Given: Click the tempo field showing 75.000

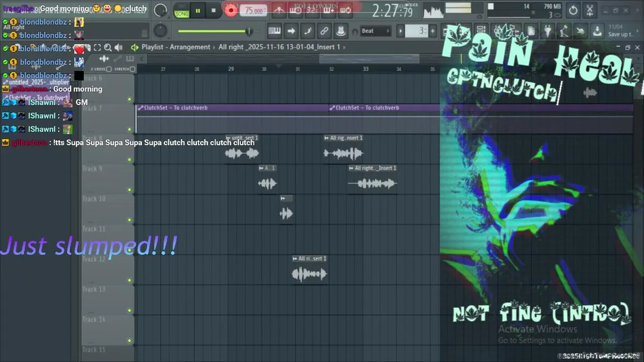Looking at the screenshot, I should click(254, 11).
